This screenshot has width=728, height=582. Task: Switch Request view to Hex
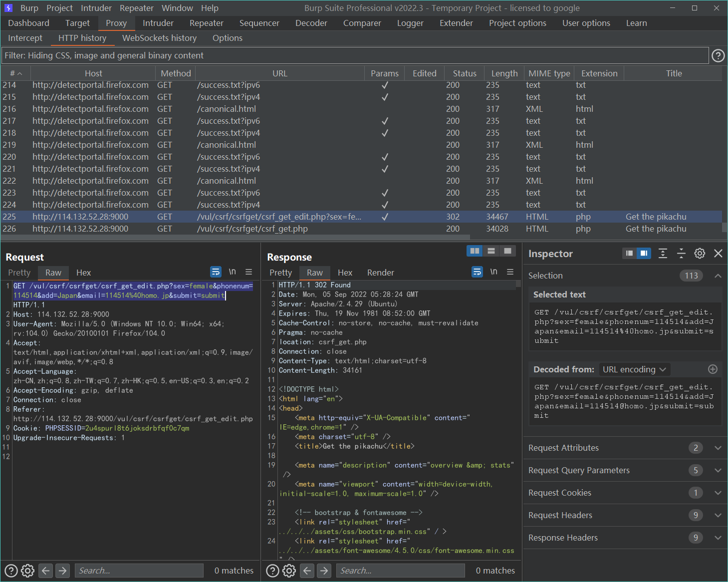click(x=83, y=273)
